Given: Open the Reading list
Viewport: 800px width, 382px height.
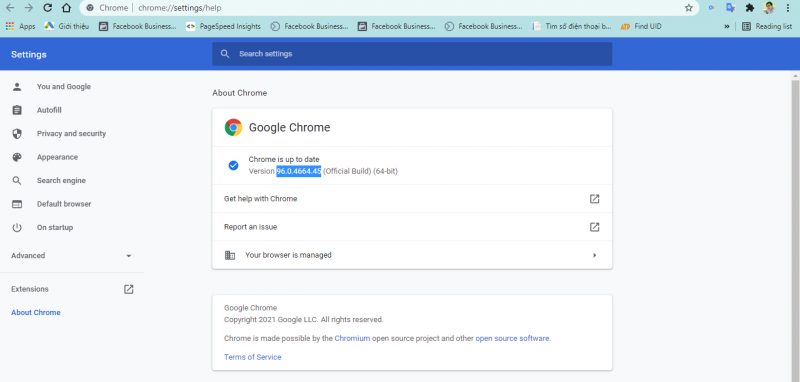Looking at the screenshot, I should (767, 27).
